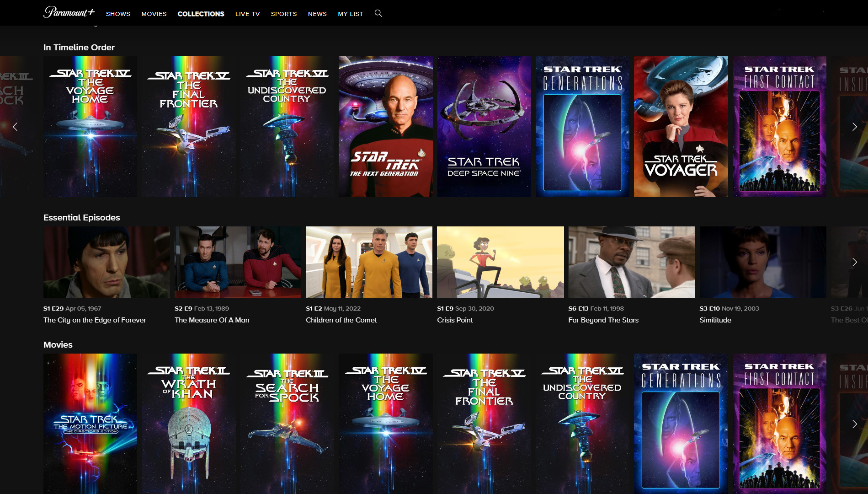Click the Paramount+ logo
868x494 pixels.
[69, 13]
